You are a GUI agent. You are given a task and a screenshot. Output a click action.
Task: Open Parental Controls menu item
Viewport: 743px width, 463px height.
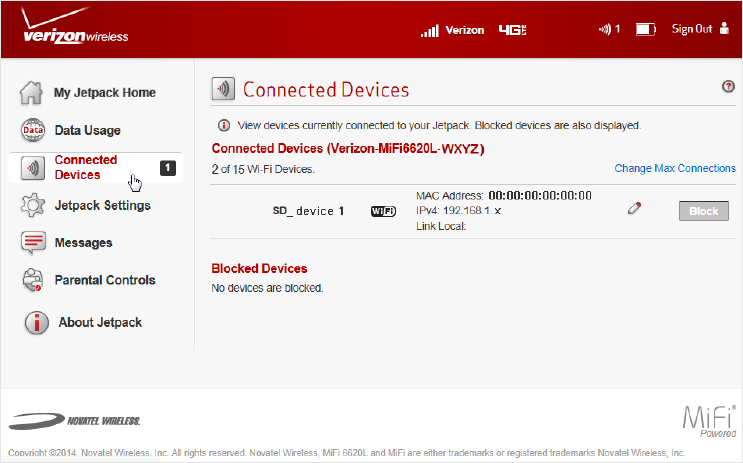pos(105,281)
